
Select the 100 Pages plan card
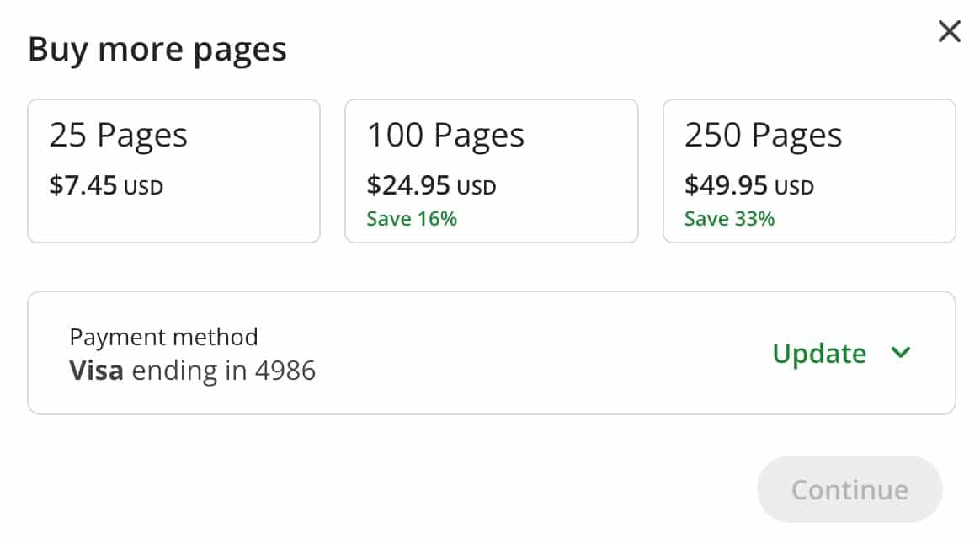click(x=492, y=169)
